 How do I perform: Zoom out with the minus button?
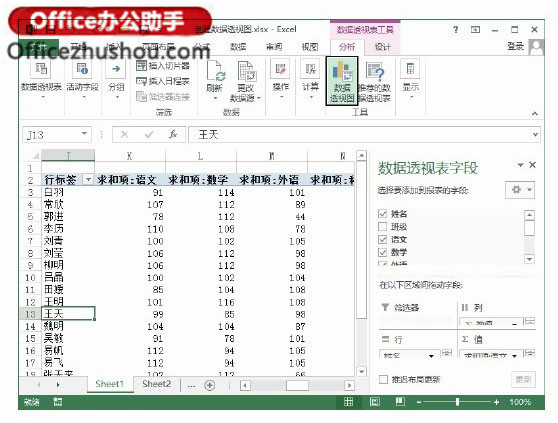419,402
